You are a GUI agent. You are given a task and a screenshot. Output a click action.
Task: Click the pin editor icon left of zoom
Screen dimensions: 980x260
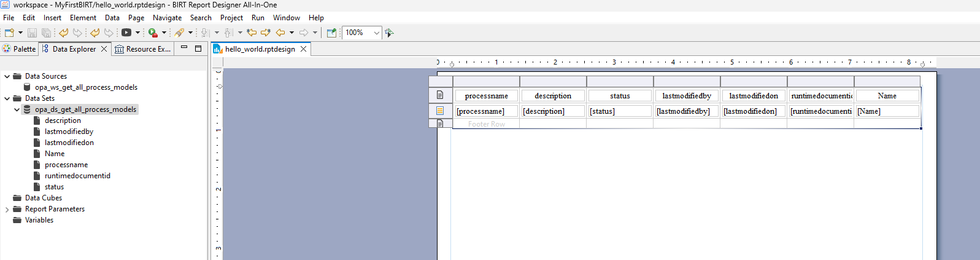[331, 33]
